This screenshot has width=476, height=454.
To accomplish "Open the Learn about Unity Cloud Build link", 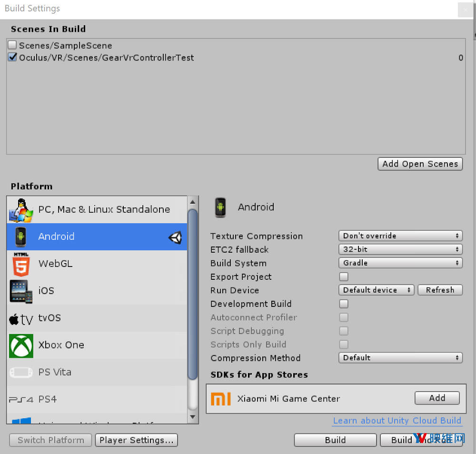I will coord(397,421).
